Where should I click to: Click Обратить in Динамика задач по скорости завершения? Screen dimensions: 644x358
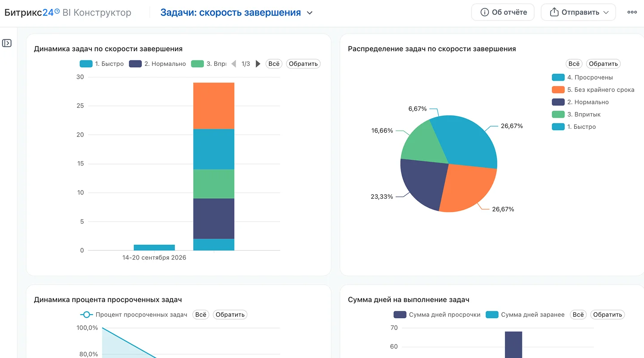pyautogui.click(x=303, y=64)
